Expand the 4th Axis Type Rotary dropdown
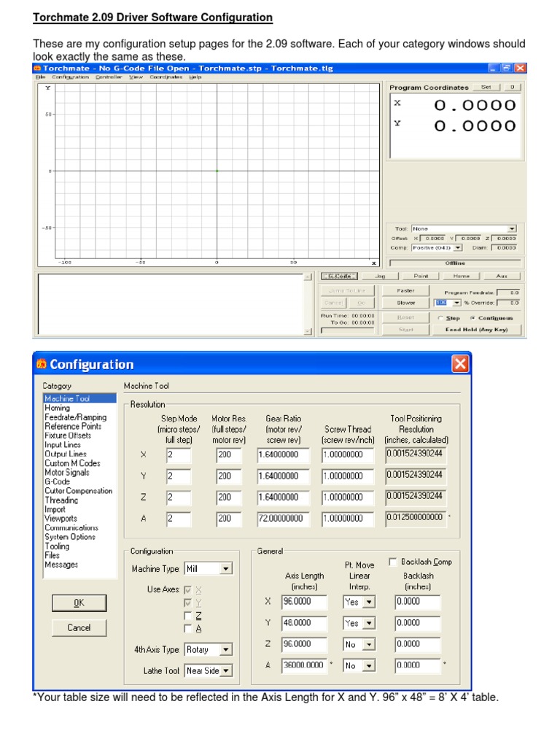 [x=226, y=649]
